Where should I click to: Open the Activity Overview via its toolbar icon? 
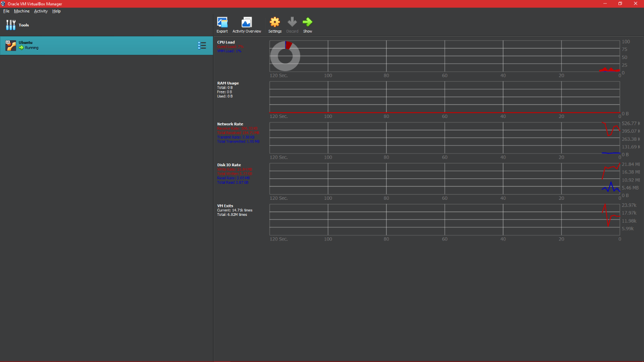click(x=246, y=21)
